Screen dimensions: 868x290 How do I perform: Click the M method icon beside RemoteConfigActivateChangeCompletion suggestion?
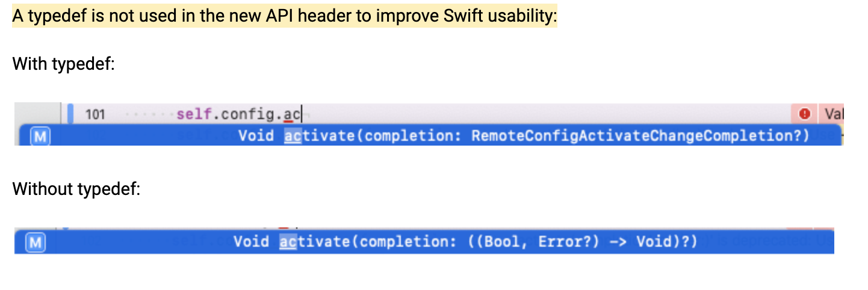point(40,137)
